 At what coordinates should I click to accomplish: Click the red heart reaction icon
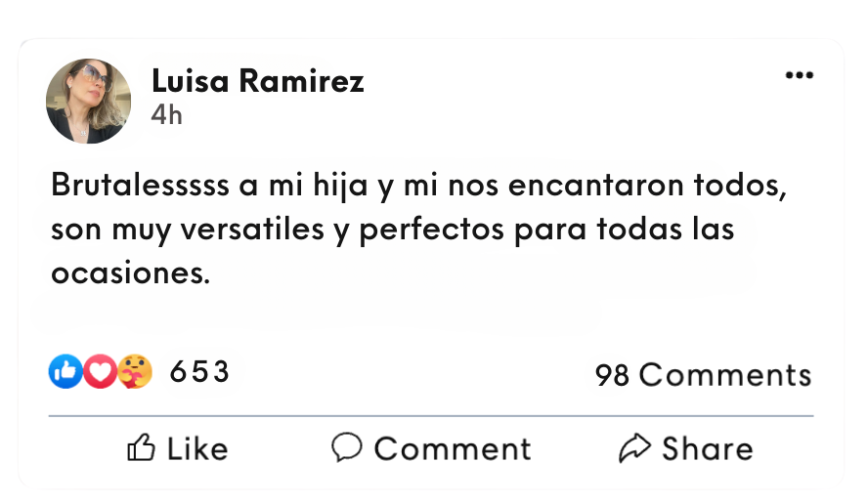pyautogui.click(x=99, y=371)
